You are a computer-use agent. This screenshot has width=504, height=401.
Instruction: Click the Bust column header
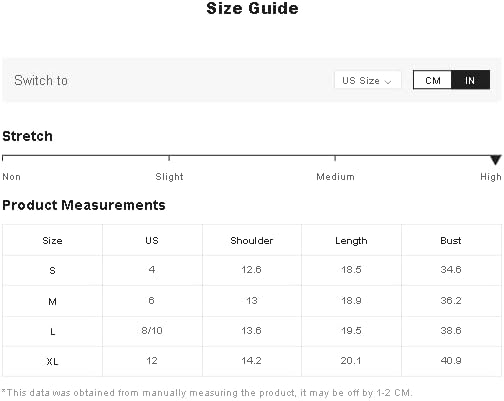tap(451, 240)
